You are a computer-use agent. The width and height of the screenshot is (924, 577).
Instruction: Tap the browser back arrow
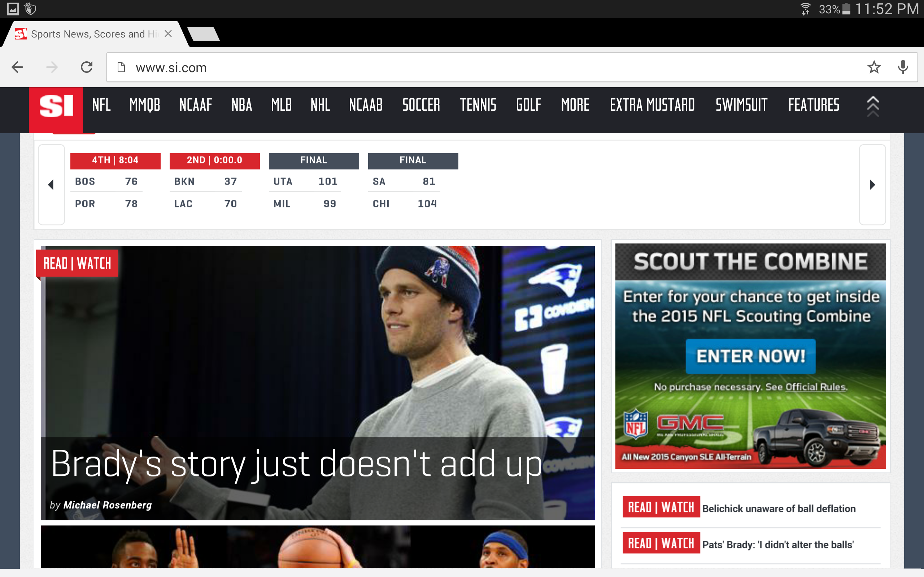(x=18, y=67)
